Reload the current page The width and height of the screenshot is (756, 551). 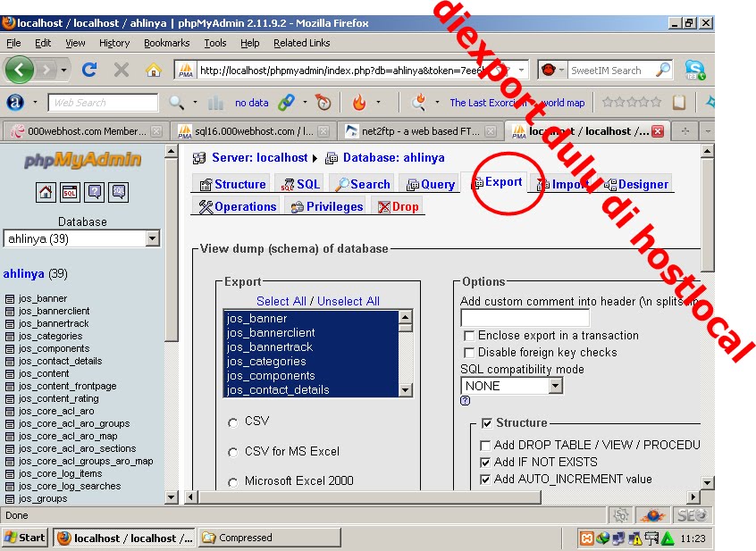(x=89, y=71)
